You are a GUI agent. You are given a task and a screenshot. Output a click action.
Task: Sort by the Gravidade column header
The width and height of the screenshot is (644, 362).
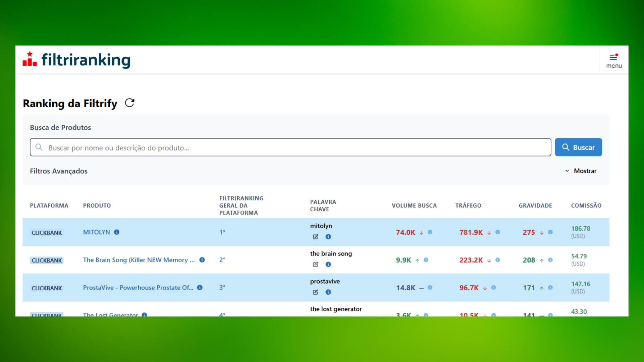coord(535,205)
